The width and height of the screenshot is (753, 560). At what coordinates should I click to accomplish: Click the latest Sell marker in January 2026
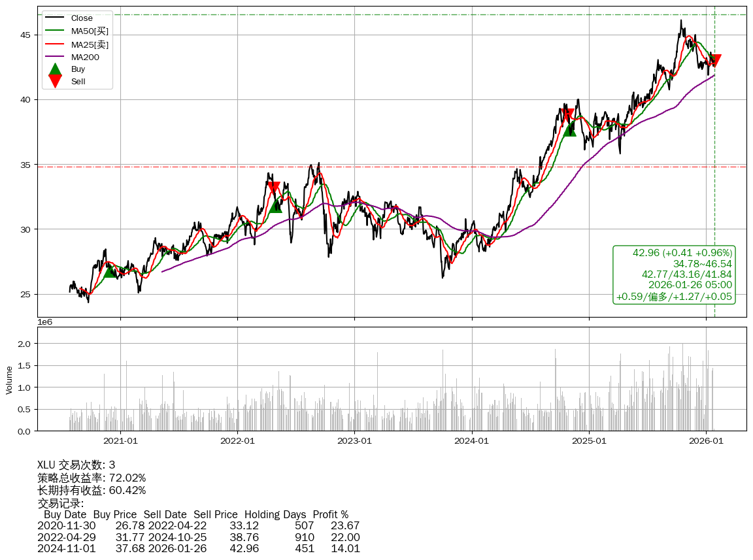point(715,60)
